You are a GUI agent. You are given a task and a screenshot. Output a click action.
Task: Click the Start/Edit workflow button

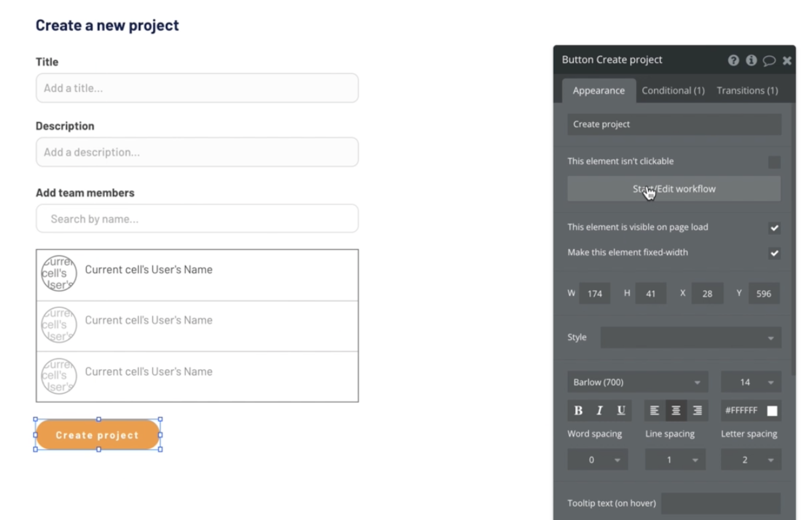click(674, 189)
